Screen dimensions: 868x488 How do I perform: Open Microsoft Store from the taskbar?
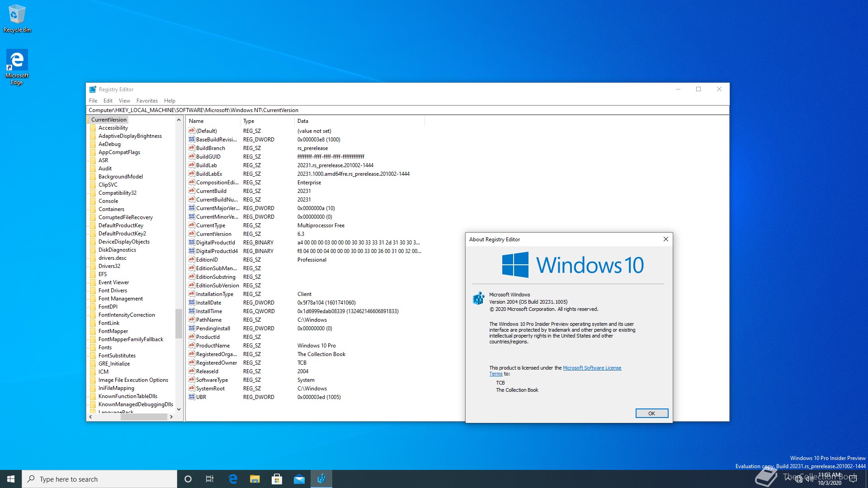(x=277, y=479)
